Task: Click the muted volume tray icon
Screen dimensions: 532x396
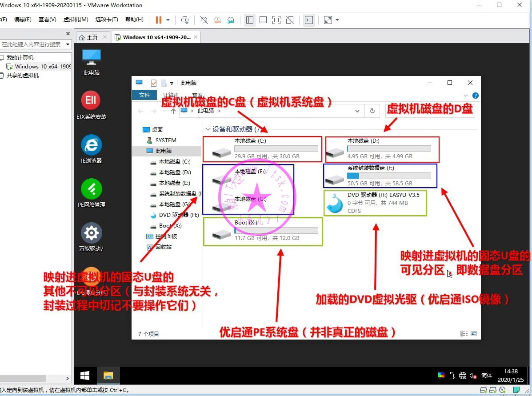Action: tap(473, 376)
